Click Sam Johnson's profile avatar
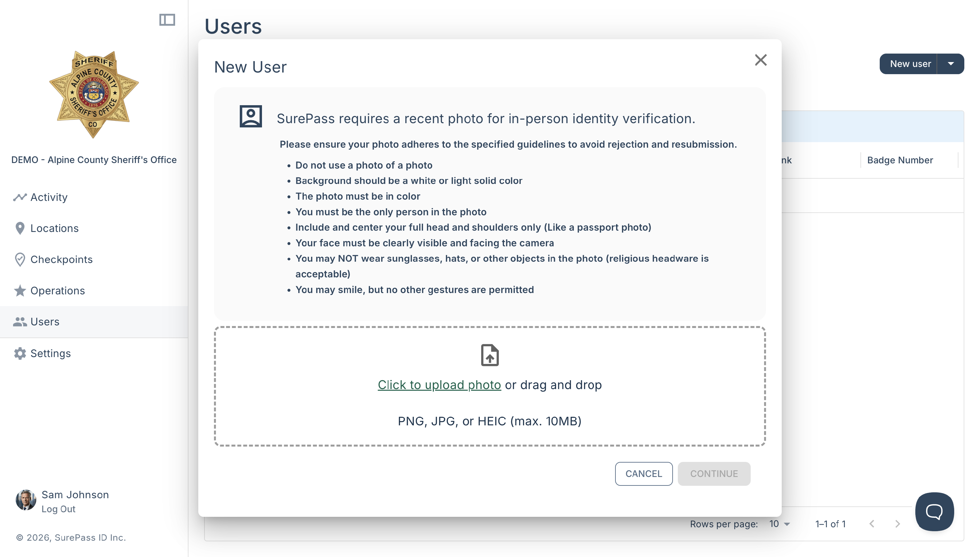Image resolution: width=980 pixels, height=557 pixels. pos(25,500)
